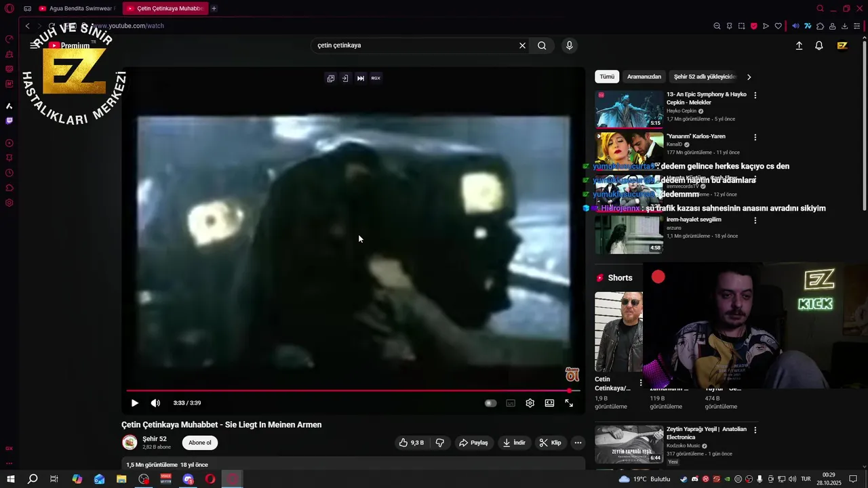Open Opera easy setup menu
The width and height of the screenshot is (868, 488).
[857, 26]
